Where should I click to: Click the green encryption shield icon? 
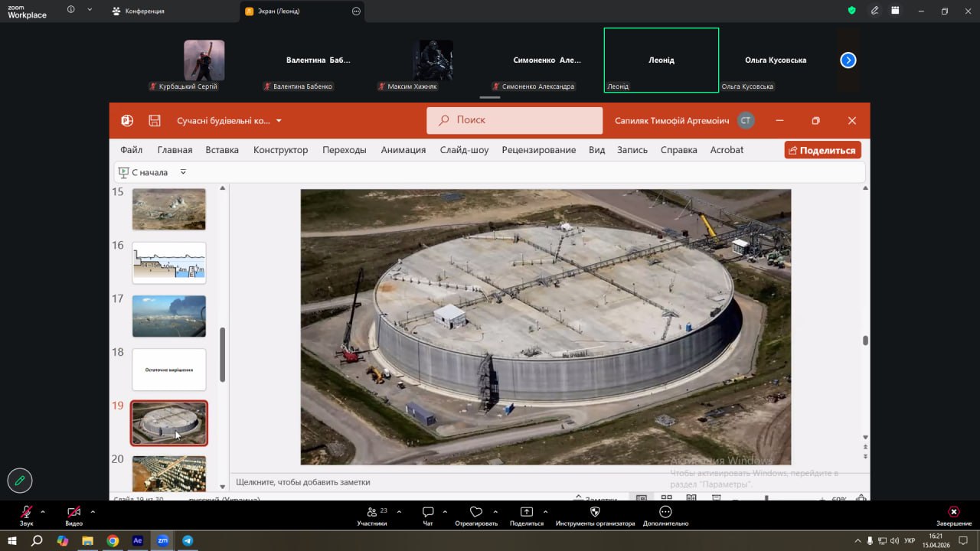(851, 11)
